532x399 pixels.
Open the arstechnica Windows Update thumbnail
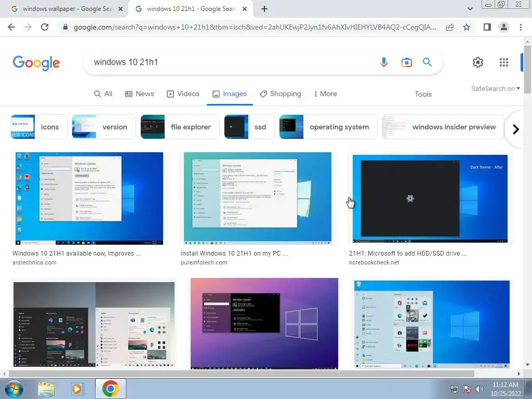pos(89,198)
